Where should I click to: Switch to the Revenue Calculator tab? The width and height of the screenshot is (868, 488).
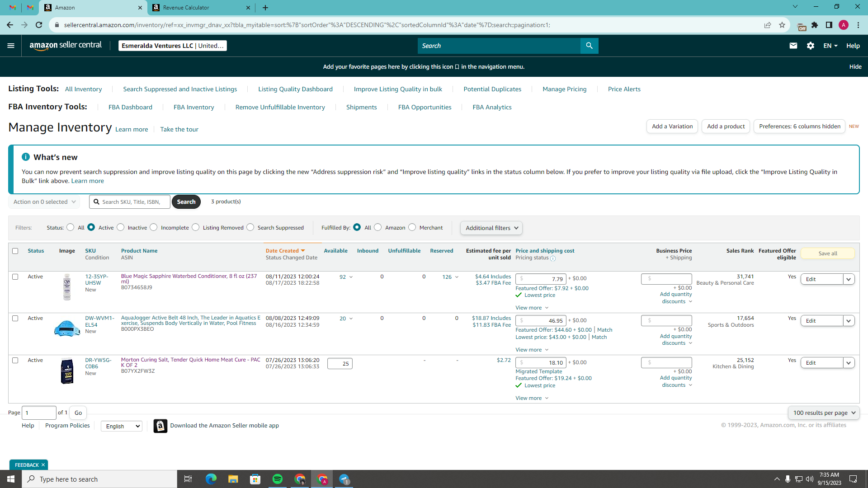click(201, 8)
